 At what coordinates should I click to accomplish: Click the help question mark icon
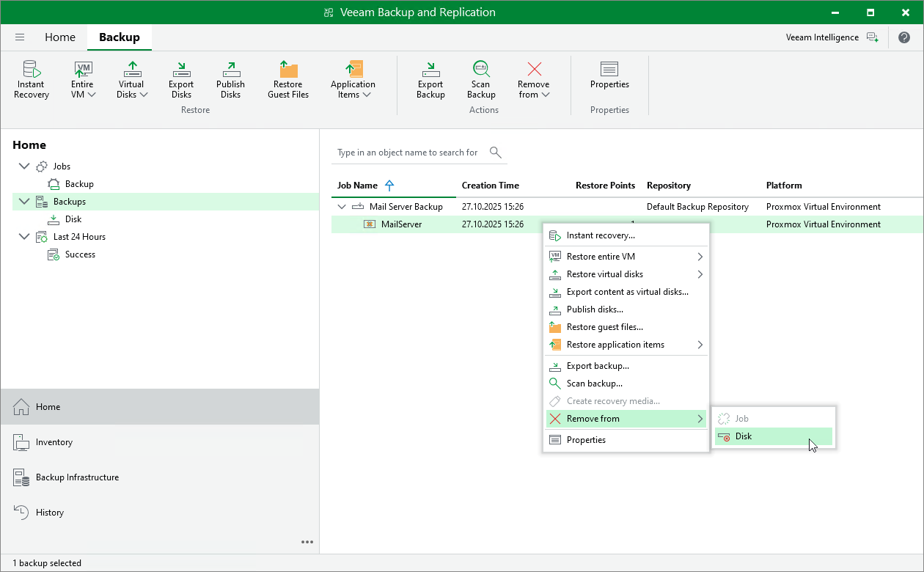click(903, 37)
